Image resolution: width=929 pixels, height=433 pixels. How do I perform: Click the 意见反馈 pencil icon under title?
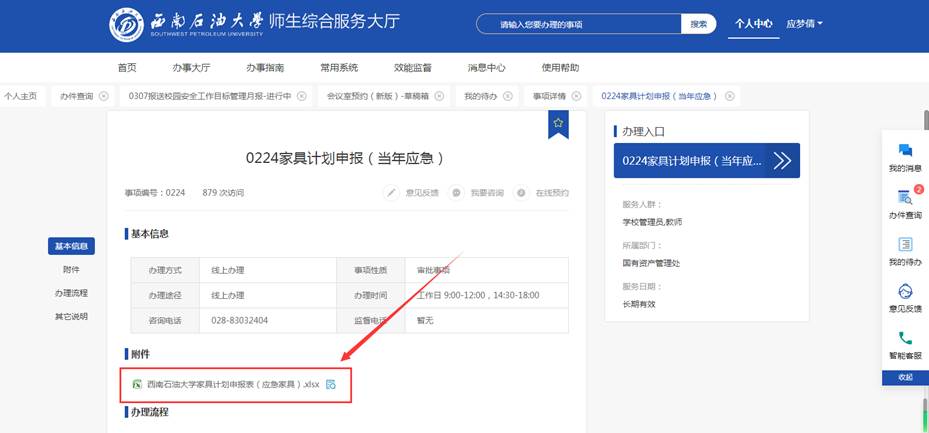(x=393, y=192)
